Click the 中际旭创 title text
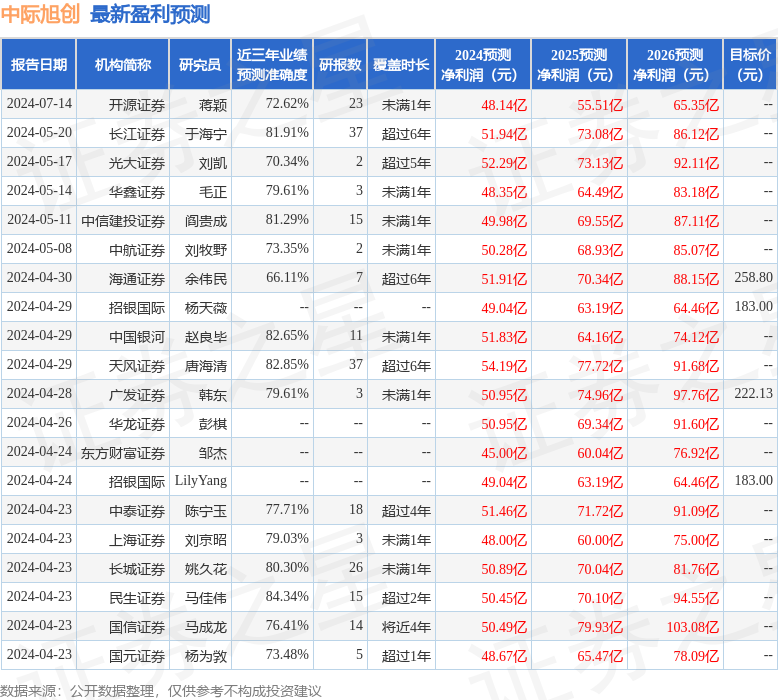Image resolution: width=778 pixels, height=700 pixels. [40, 14]
